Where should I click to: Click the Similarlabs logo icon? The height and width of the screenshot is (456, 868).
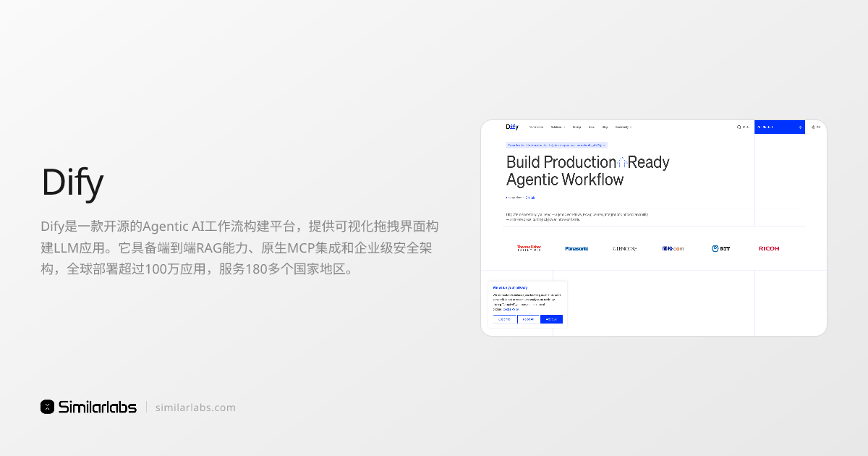(x=48, y=407)
